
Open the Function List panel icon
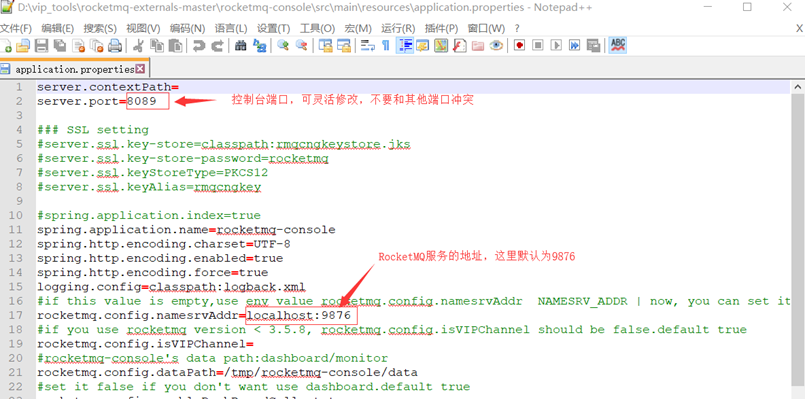tap(459, 46)
